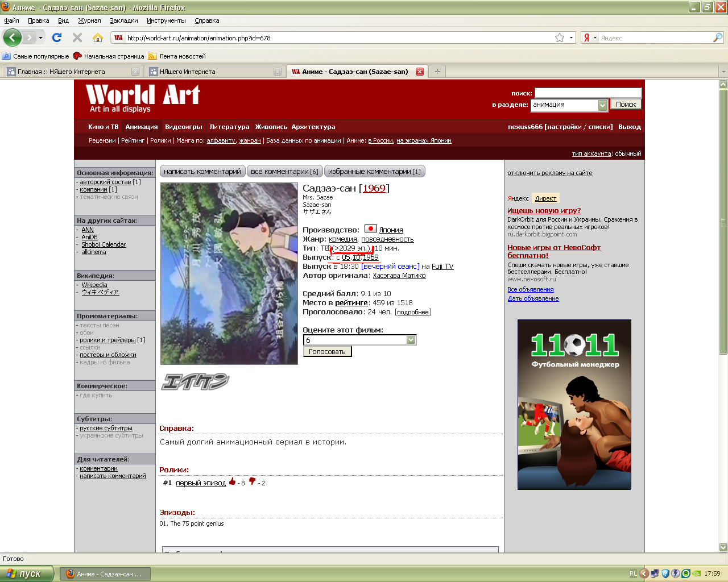Click the 11x11 football manager ad banner

tap(574, 404)
